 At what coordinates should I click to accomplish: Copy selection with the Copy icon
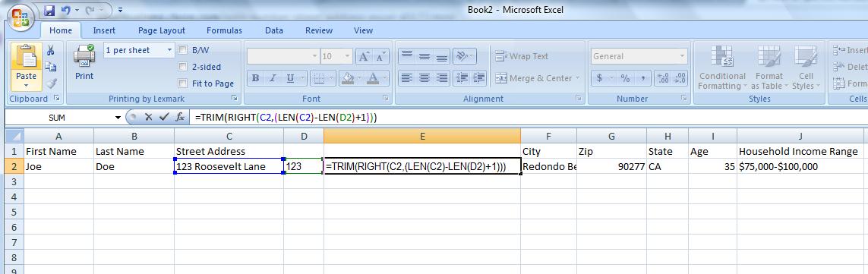click(x=50, y=67)
